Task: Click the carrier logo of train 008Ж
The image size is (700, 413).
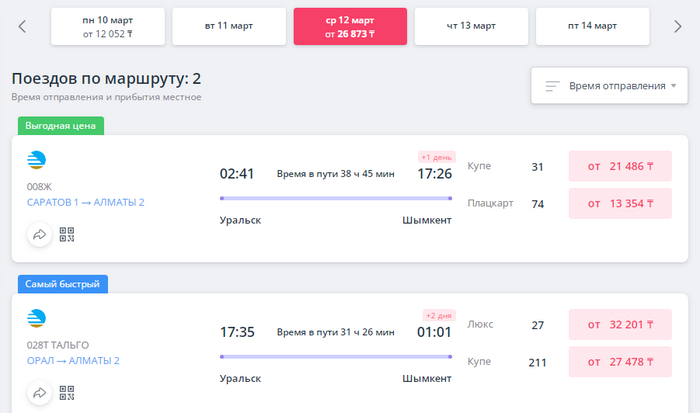Action: 36,160
